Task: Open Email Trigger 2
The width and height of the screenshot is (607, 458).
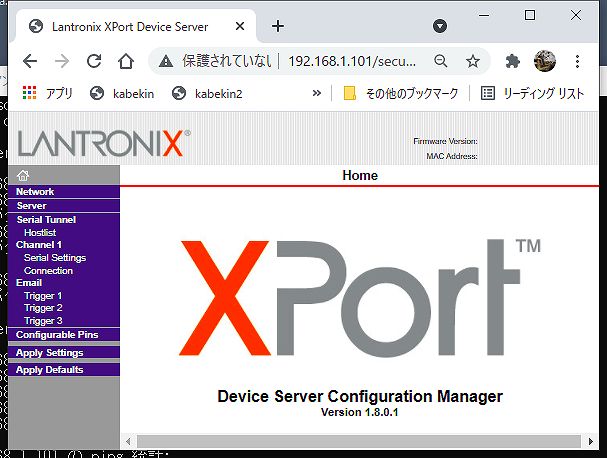Action: [43, 308]
